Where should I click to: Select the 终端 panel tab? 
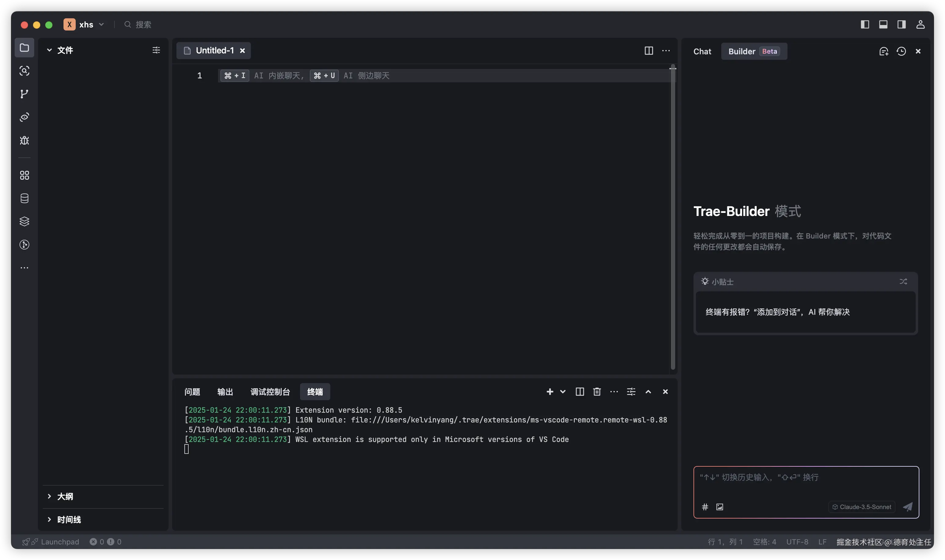point(315,392)
